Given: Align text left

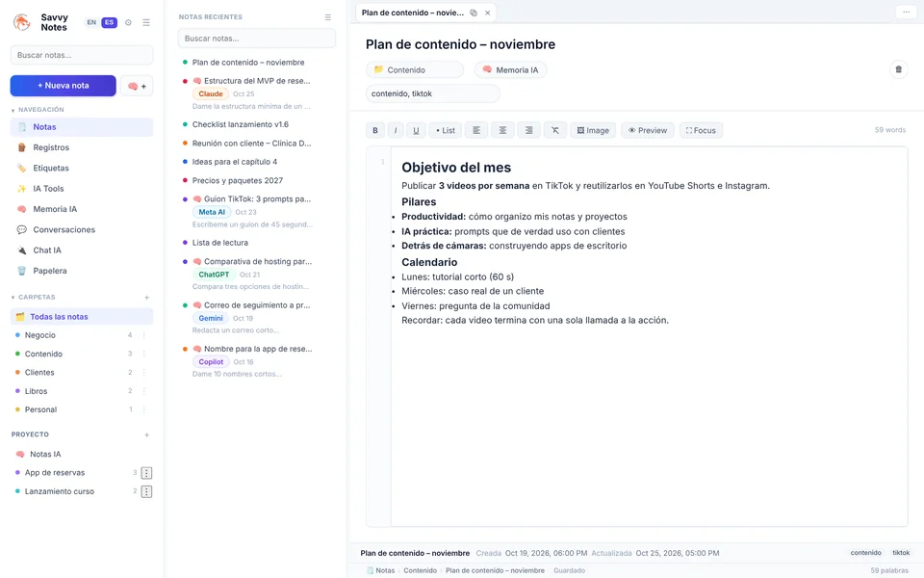Looking at the screenshot, I should (476, 130).
